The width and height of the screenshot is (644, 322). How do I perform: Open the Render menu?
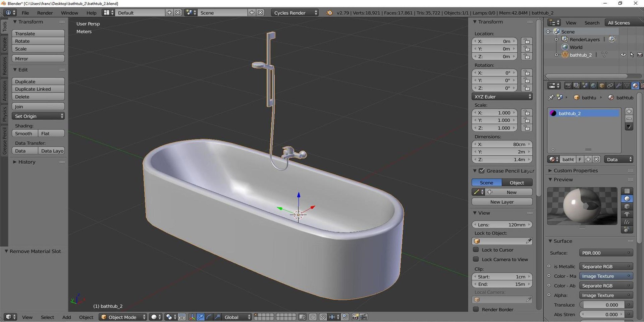coord(45,13)
